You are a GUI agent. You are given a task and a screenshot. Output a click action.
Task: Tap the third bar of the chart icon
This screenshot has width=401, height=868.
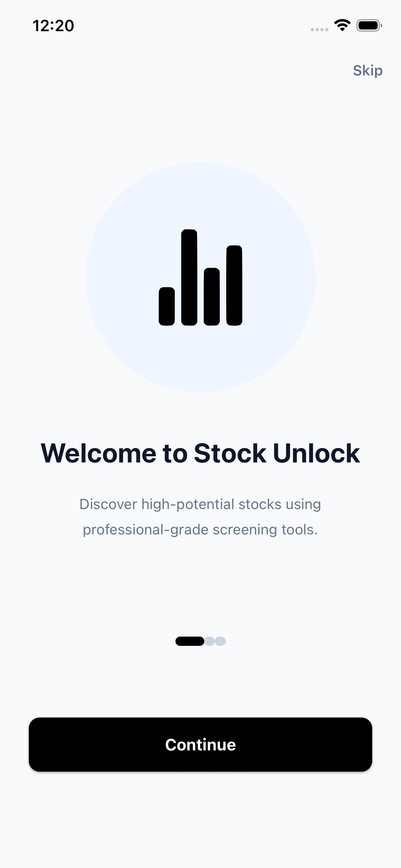pyautogui.click(x=211, y=297)
